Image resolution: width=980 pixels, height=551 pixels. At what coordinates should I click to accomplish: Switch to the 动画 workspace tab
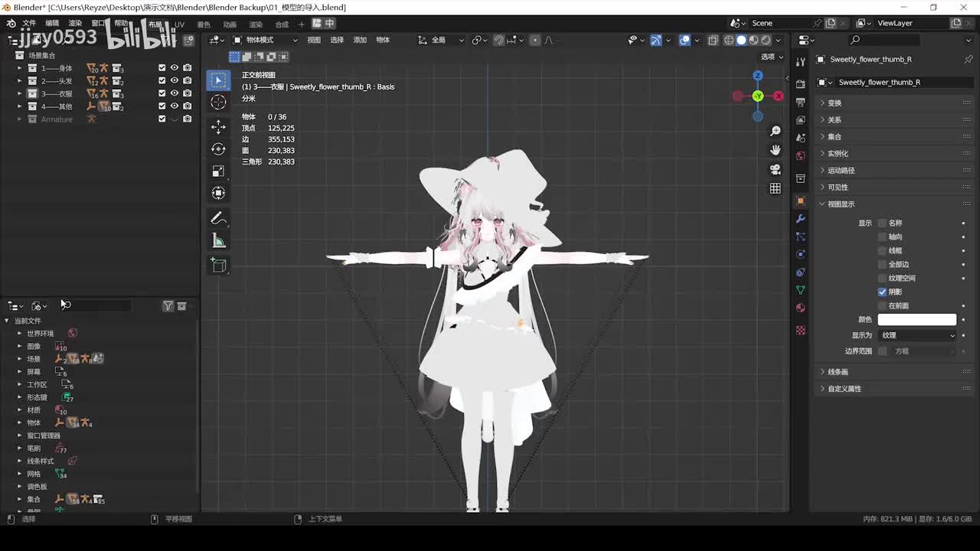[230, 24]
